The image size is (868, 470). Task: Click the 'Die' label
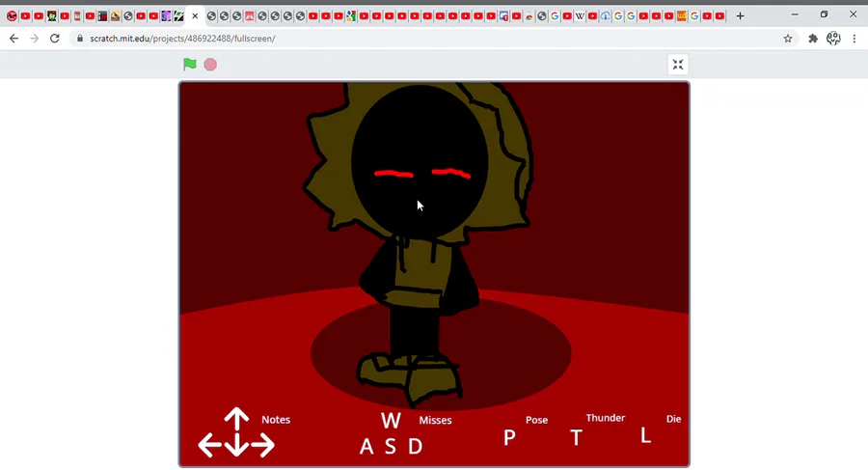coord(673,419)
